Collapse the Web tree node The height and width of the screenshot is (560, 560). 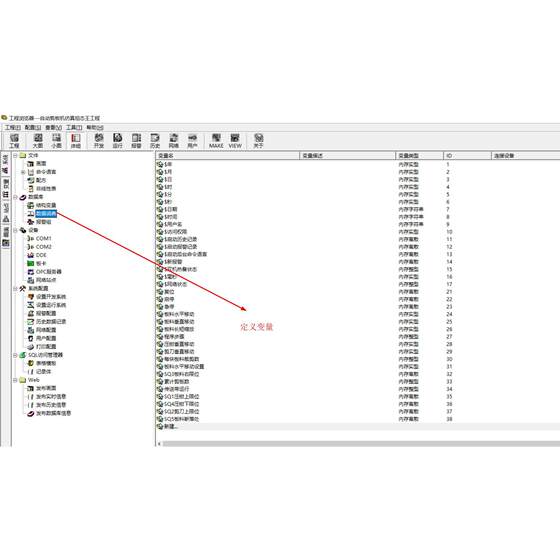pyautogui.click(x=15, y=380)
